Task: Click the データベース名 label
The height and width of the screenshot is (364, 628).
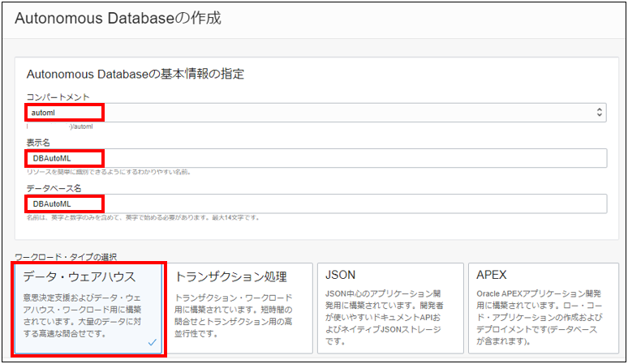Action: [x=54, y=188]
